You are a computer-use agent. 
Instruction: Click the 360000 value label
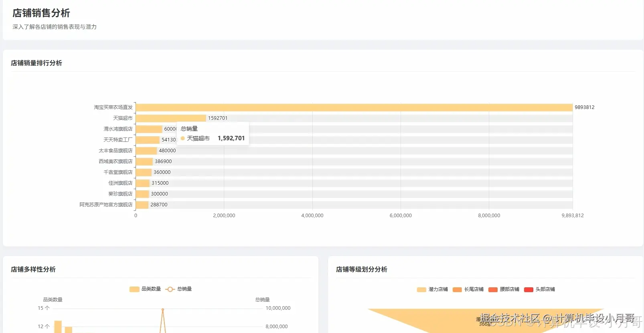[x=162, y=172]
